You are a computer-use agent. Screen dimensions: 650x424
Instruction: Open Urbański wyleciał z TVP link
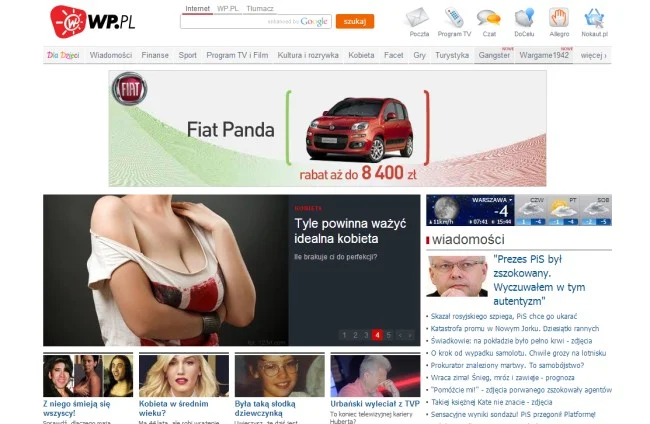(375, 404)
